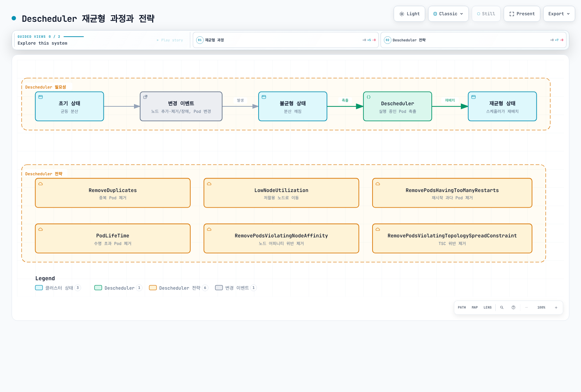Click the fullscreen icon in Present button
581x392 pixels.
click(512, 14)
